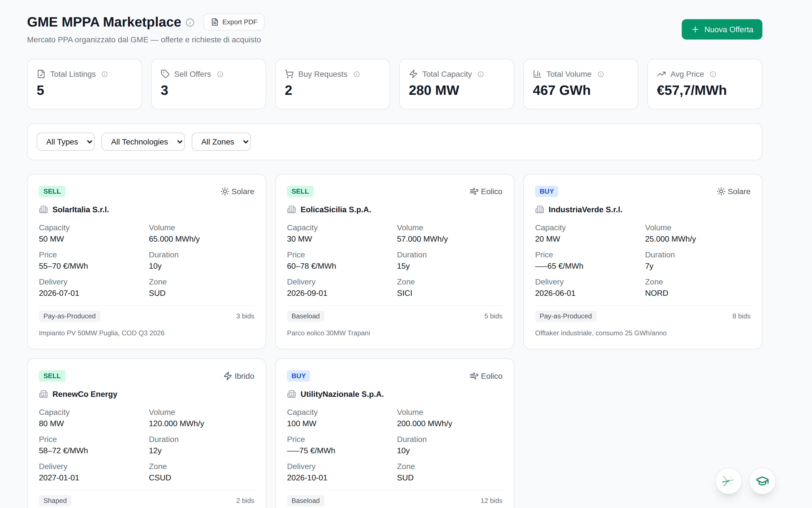Click the Shaped tag on RenewCo card

pyautogui.click(x=55, y=501)
